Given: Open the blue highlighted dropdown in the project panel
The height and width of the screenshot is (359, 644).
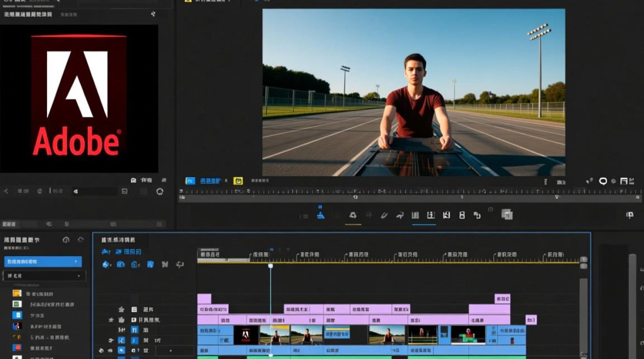Looking at the screenshot, I should click(x=43, y=262).
